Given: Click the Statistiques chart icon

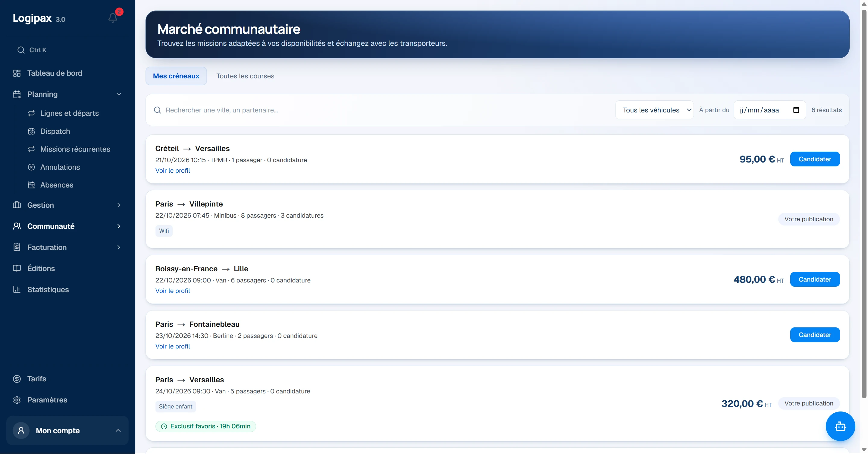Looking at the screenshot, I should 17,289.
